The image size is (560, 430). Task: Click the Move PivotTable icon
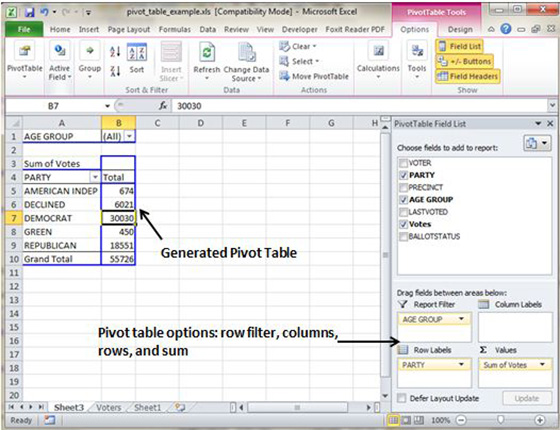(x=284, y=76)
